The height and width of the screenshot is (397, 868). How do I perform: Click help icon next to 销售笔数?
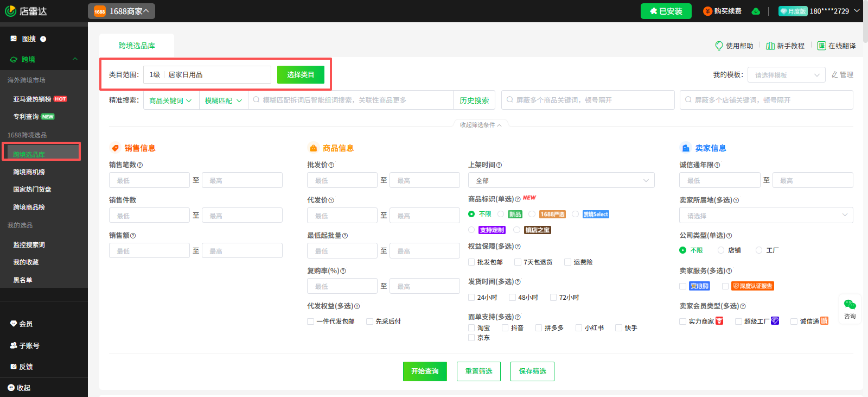click(x=140, y=165)
